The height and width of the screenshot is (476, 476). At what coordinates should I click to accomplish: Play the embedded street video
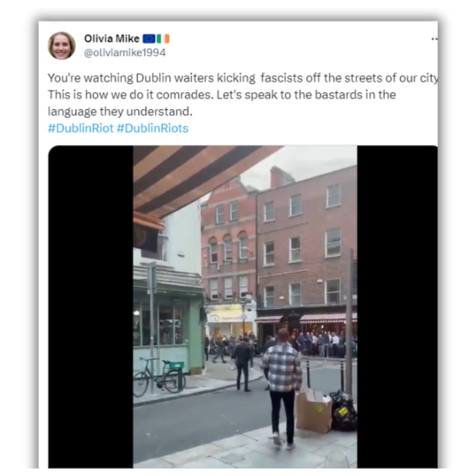point(245,307)
